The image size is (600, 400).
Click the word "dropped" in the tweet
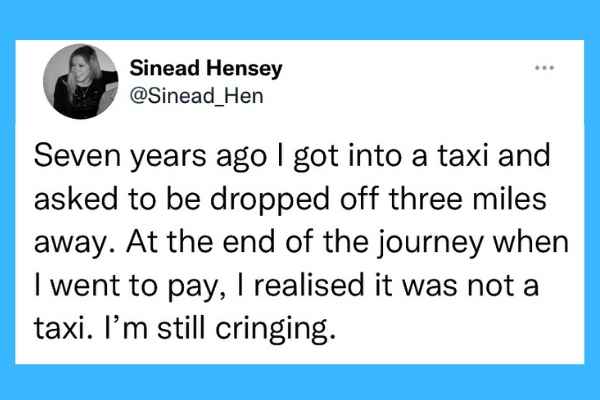tap(270, 201)
